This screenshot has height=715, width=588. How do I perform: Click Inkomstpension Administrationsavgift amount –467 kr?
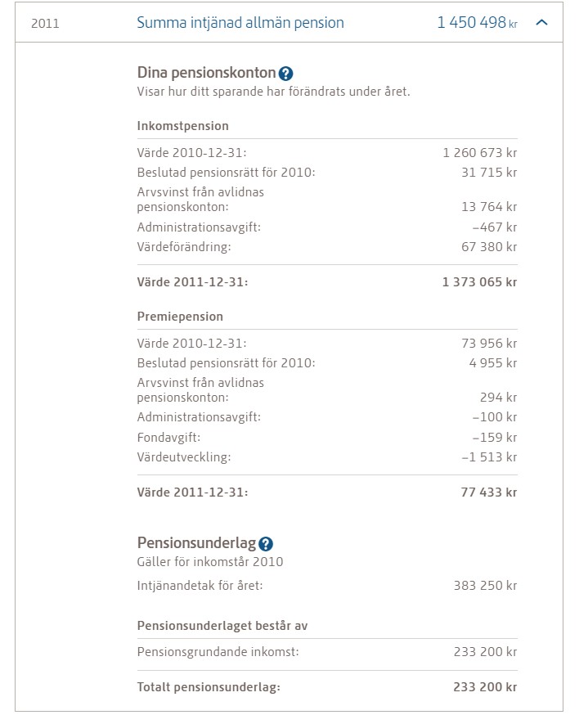coord(495,227)
